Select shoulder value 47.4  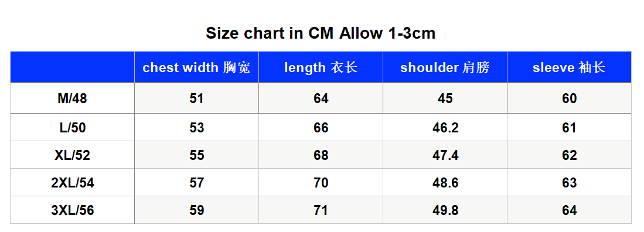(445, 155)
